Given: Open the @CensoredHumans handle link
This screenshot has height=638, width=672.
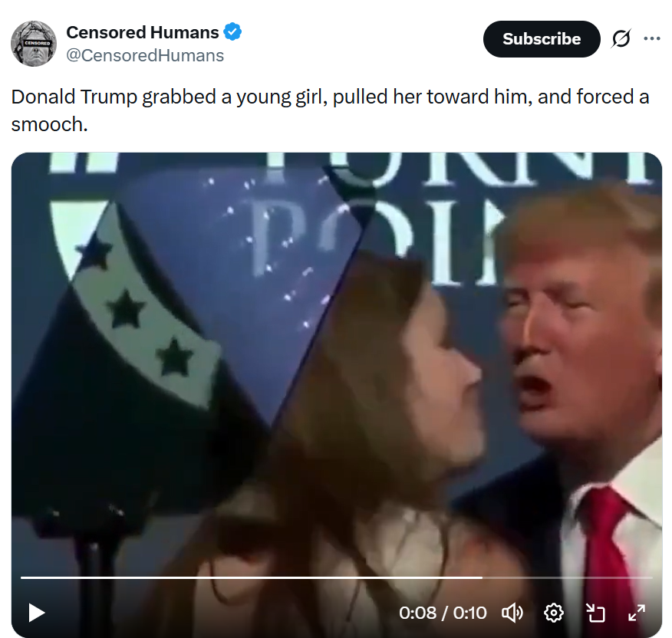Looking at the screenshot, I should [x=145, y=55].
